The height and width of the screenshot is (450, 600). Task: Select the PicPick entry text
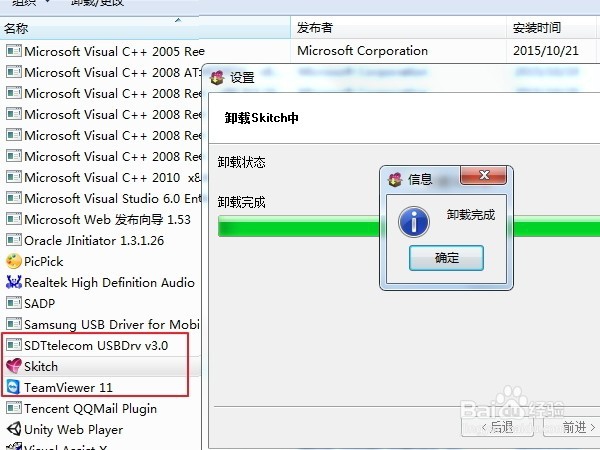(x=44, y=262)
